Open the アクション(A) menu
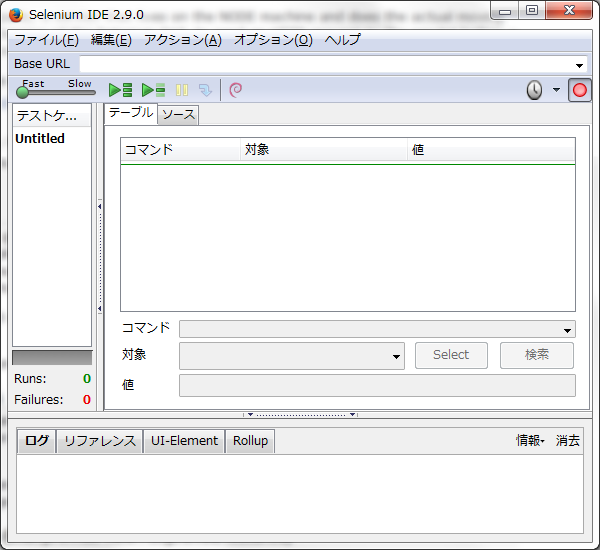 click(183, 40)
